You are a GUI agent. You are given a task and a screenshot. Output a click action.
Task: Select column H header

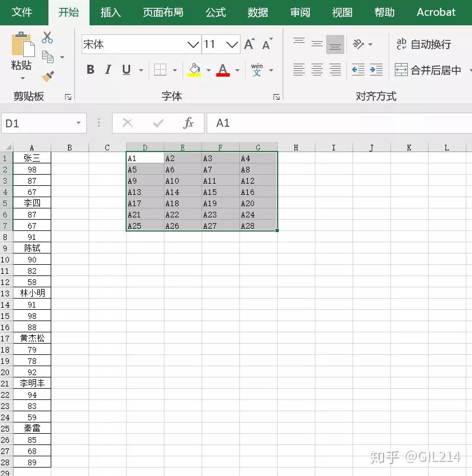click(296, 148)
